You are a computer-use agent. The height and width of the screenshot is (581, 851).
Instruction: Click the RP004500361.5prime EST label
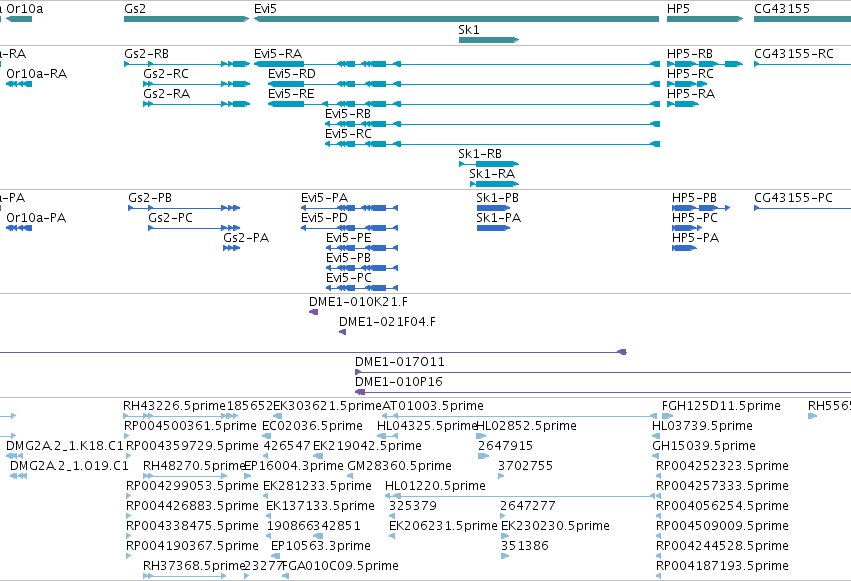190,426
